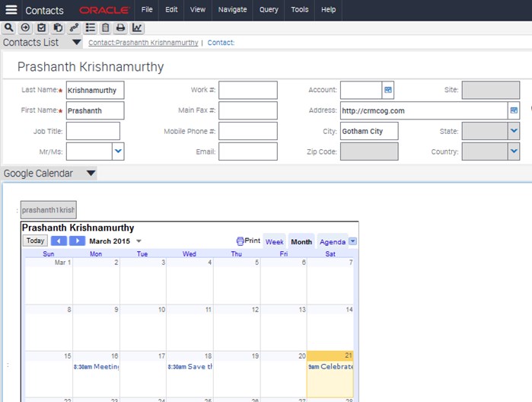This screenshot has width=532, height=402.
Task: Open the hamburger navigation menu
Action: pos(11,9)
